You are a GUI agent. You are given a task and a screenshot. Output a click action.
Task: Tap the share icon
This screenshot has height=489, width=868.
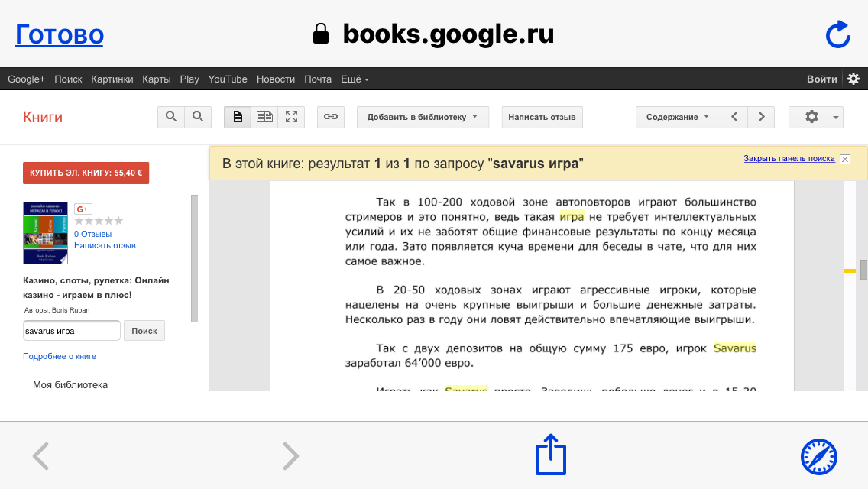(551, 455)
